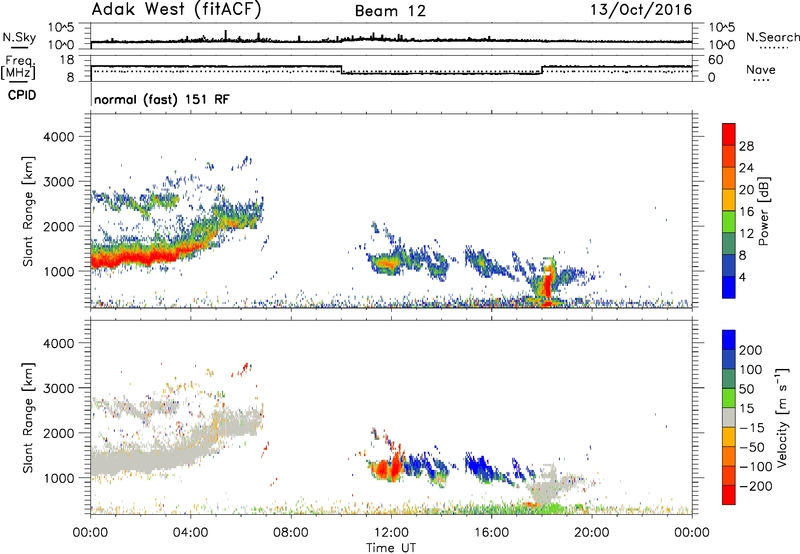Click the '12:00' time tick label
The height and width of the screenshot is (554, 800).
pyautogui.click(x=391, y=533)
